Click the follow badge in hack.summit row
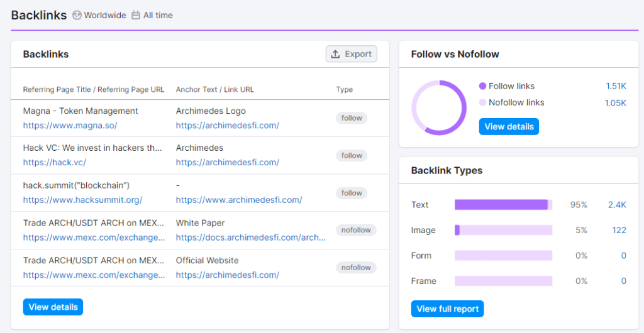The height and width of the screenshot is (333, 644). [x=352, y=193]
